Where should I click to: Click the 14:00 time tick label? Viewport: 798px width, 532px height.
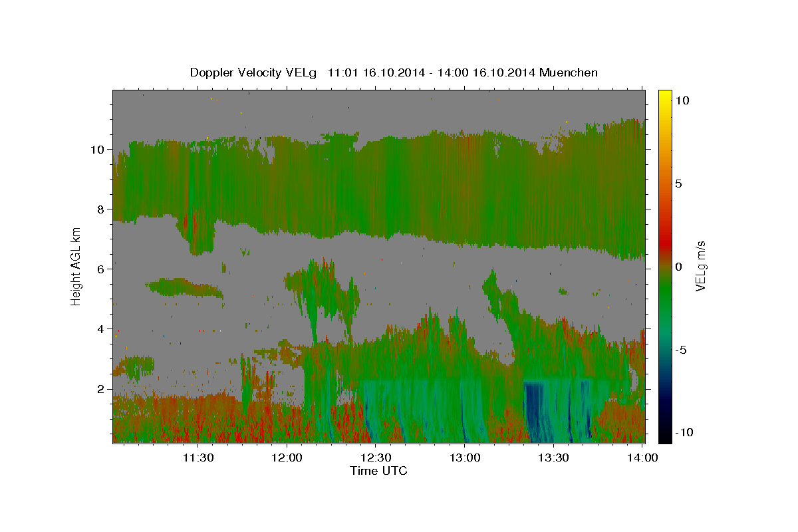(642, 458)
